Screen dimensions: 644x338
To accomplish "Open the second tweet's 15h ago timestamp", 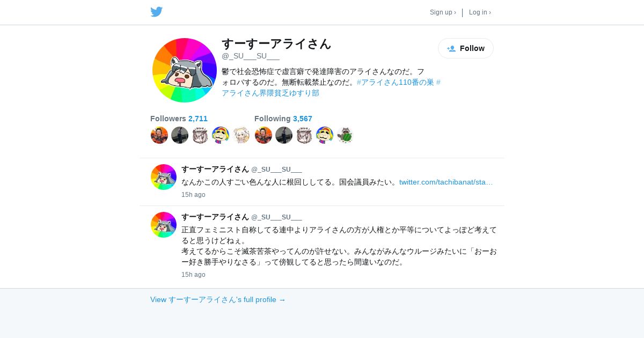I will pyautogui.click(x=193, y=275).
